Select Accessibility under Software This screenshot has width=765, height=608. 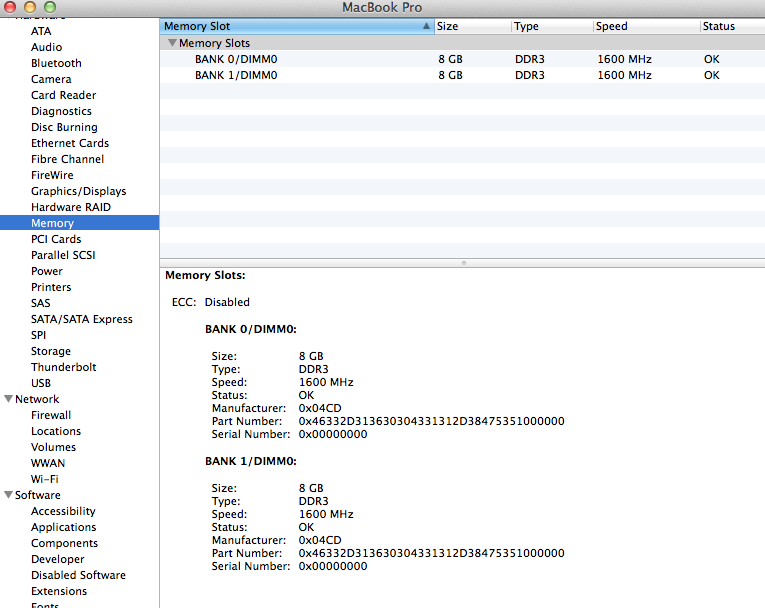point(63,511)
